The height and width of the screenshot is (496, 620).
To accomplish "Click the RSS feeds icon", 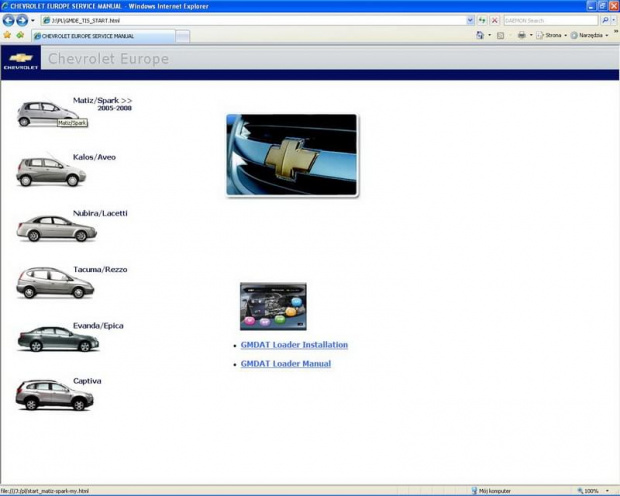I will [500, 36].
